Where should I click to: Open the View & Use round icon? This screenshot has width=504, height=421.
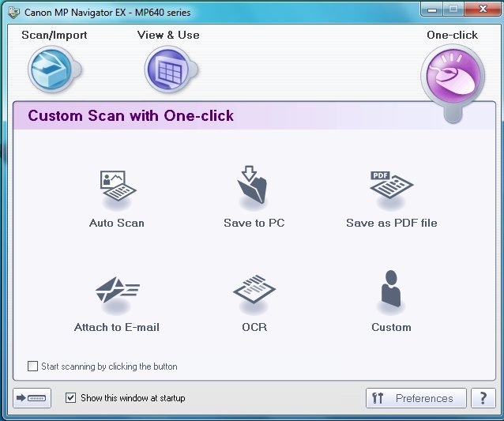click(167, 70)
